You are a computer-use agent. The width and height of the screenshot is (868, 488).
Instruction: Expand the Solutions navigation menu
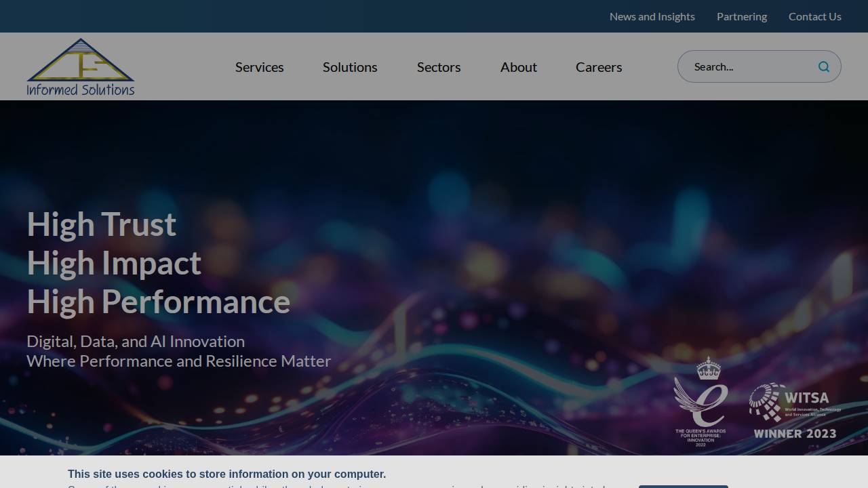349,66
